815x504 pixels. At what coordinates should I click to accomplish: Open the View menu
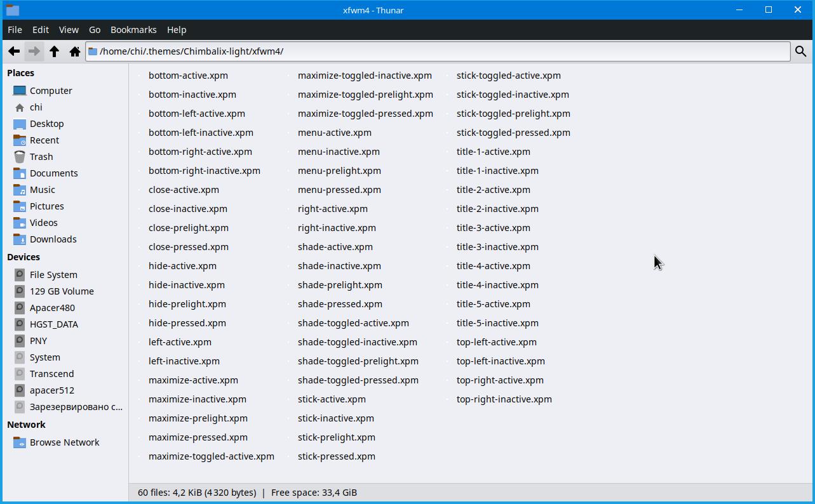click(x=69, y=30)
